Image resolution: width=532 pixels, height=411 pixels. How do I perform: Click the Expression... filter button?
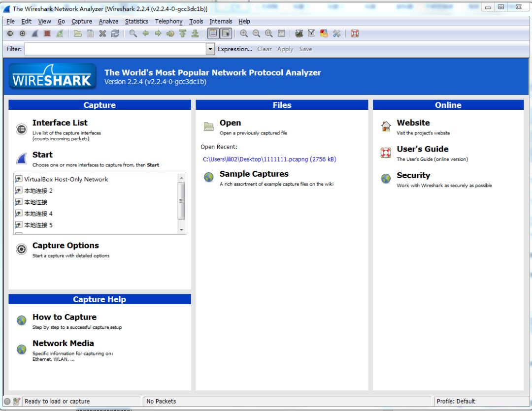point(235,49)
